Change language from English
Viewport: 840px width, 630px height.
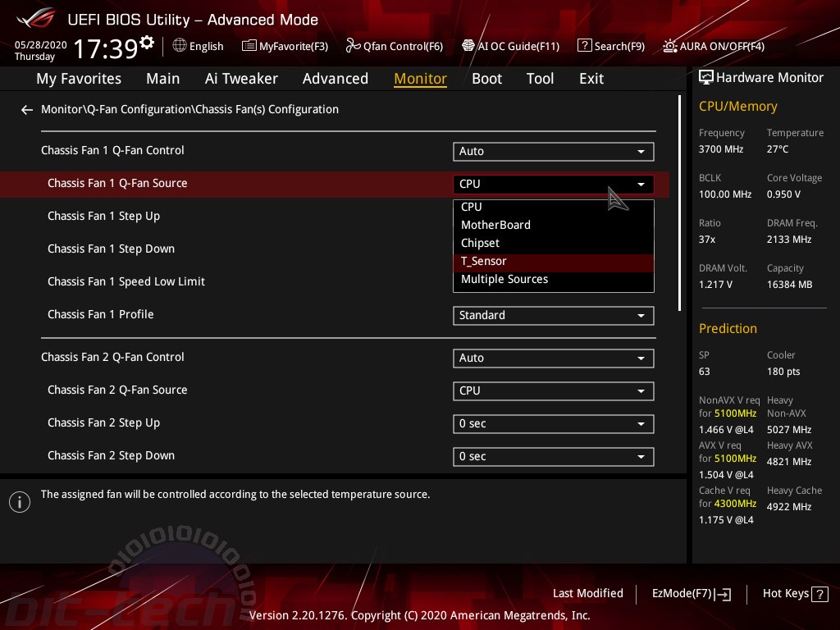[199, 46]
